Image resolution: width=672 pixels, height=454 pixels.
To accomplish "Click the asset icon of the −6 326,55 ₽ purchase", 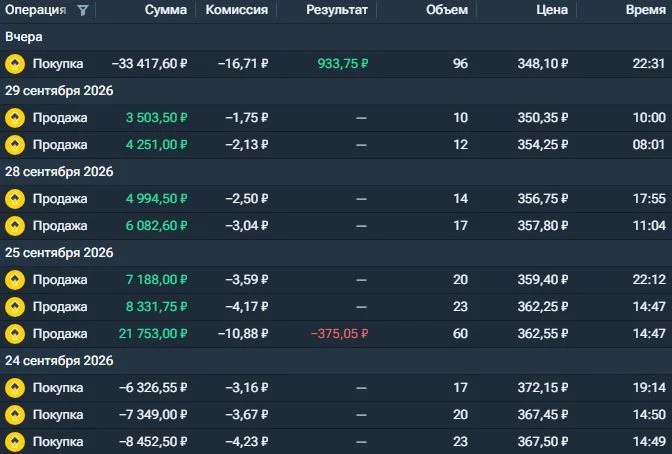I will (x=15, y=388).
